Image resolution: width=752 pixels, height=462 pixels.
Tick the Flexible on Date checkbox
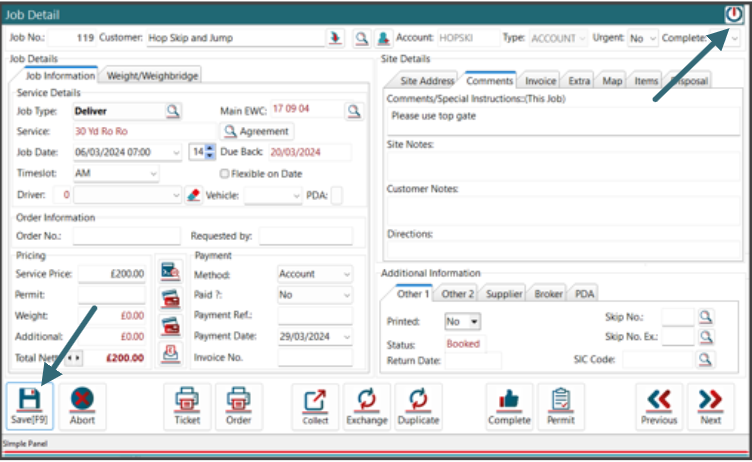click(224, 174)
